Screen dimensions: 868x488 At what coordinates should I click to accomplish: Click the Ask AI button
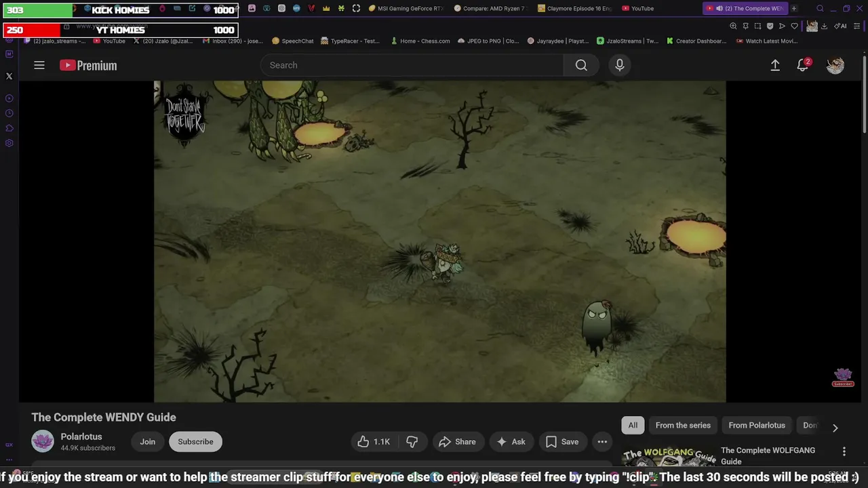tap(511, 442)
